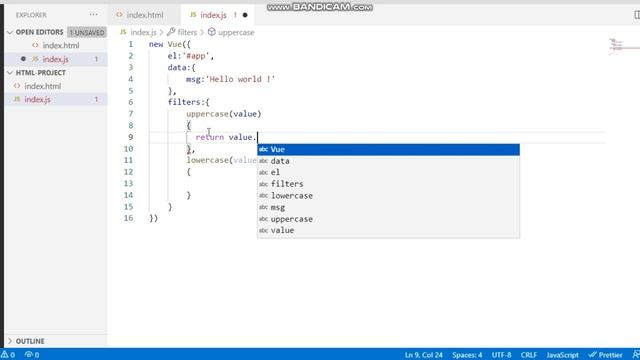
Task: Click the wrench icon in filters breadcrumb
Action: 171,32
